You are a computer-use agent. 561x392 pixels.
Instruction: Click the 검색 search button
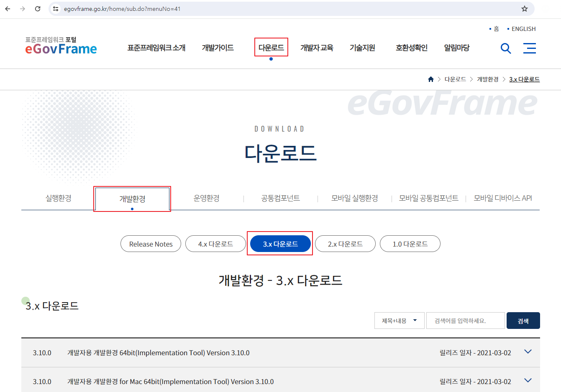tap(523, 321)
